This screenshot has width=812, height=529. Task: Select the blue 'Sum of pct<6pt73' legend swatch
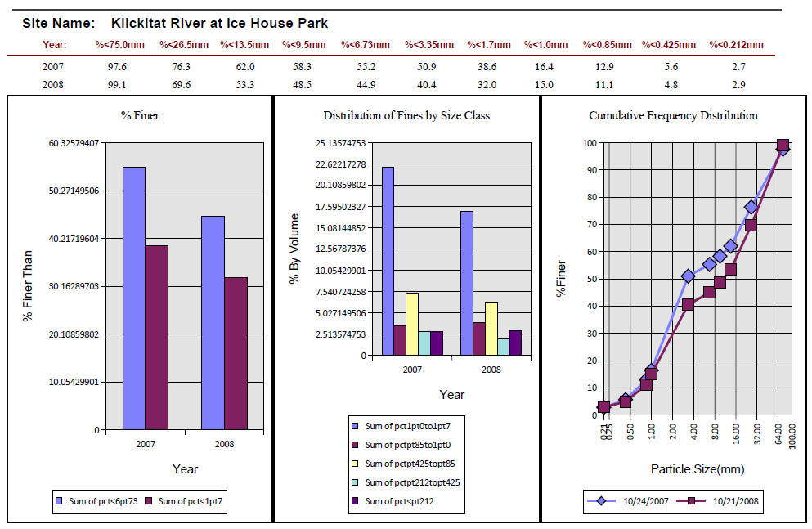coord(58,500)
